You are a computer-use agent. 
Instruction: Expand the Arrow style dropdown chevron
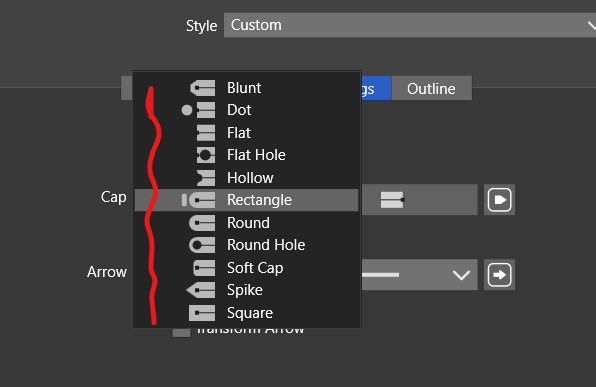coord(461,274)
